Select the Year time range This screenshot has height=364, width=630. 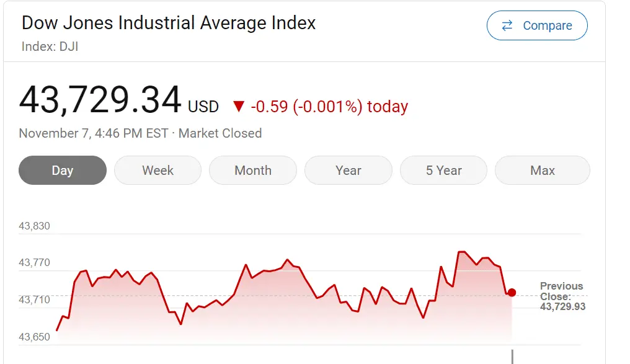[348, 171]
